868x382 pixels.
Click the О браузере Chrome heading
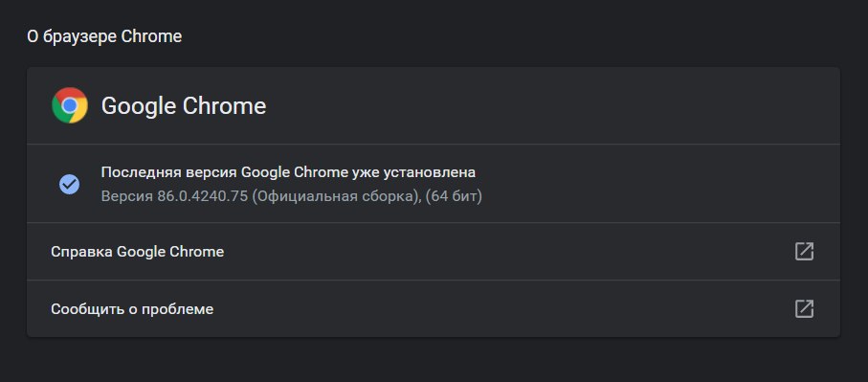click(104, 36)
